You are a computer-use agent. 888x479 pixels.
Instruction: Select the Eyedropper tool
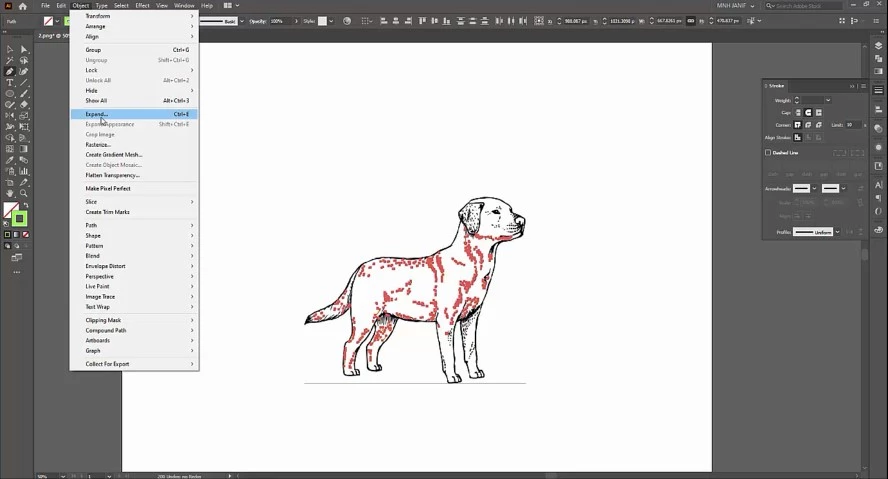pos(10,160)
